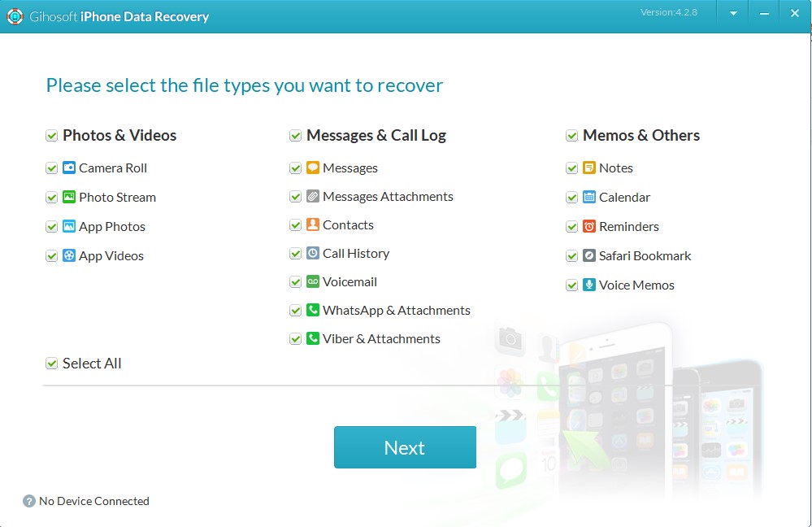Click the green Photo Stream icon
This screenshot has width=812, height=527.
coord(69,197)
